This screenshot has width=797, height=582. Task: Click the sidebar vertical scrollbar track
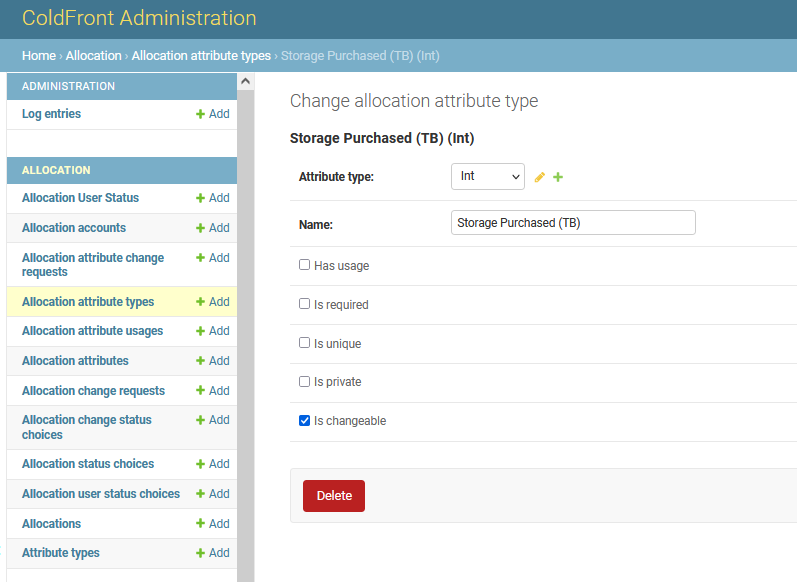(x=246, y=335)
